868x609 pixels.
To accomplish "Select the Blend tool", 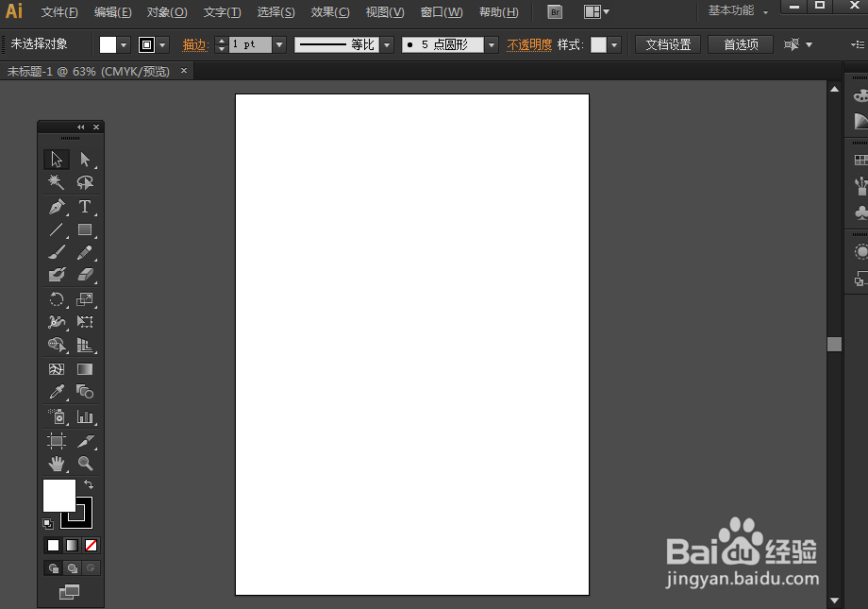I will pos(85,392).
